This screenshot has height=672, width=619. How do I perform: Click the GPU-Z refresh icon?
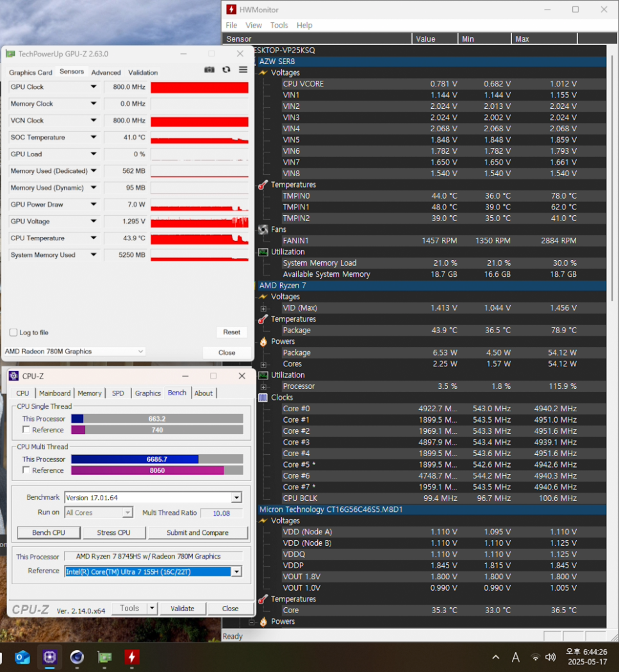[x=226, y=69]
